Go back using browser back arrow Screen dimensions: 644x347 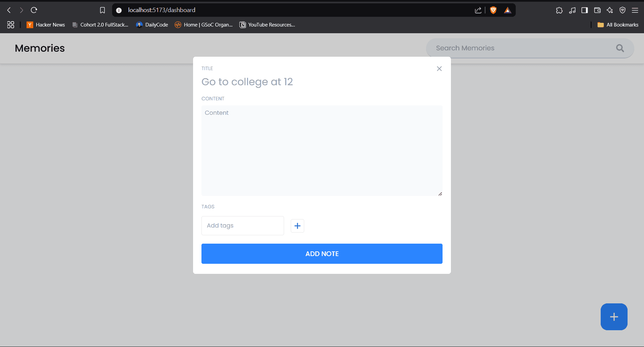[x=9, y=10]
